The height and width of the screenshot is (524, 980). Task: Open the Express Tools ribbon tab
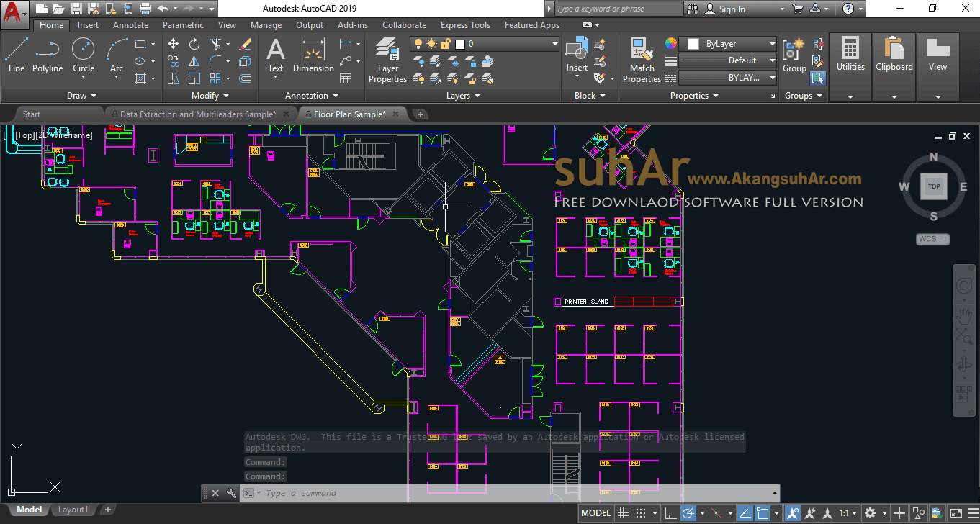click(465, 25)
